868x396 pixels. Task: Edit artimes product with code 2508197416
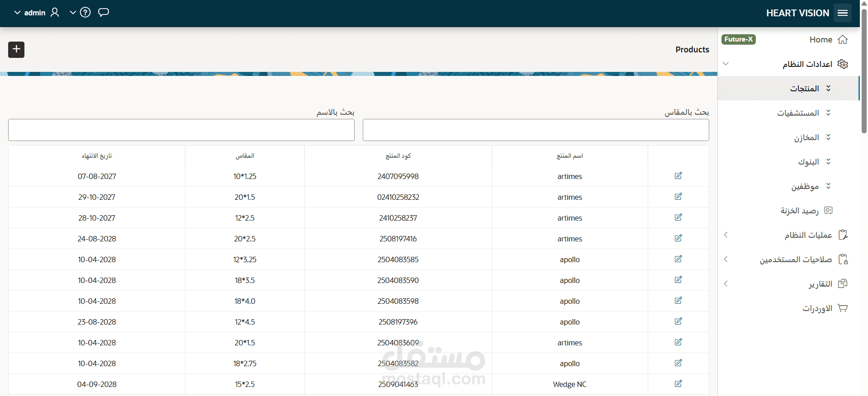click(678, 238)
